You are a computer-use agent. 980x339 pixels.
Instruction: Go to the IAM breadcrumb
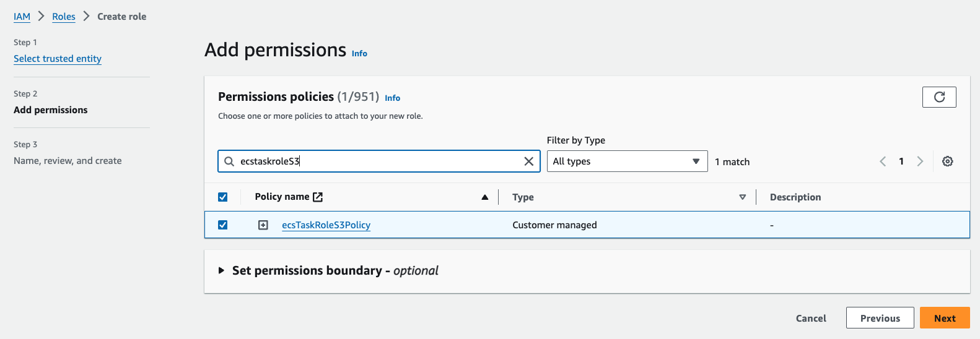(x=22, y=17)
